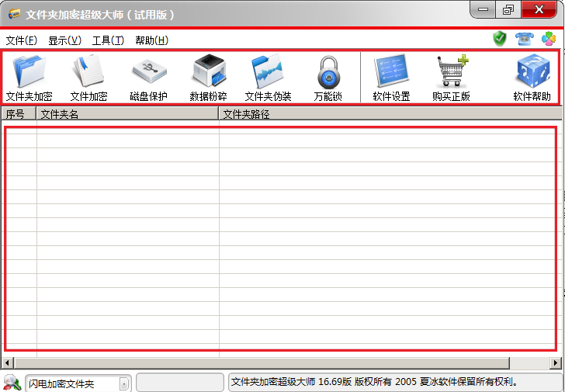
Task: Expand the 闪电加密文件夹 dropdown
Action: pos(124,383)
